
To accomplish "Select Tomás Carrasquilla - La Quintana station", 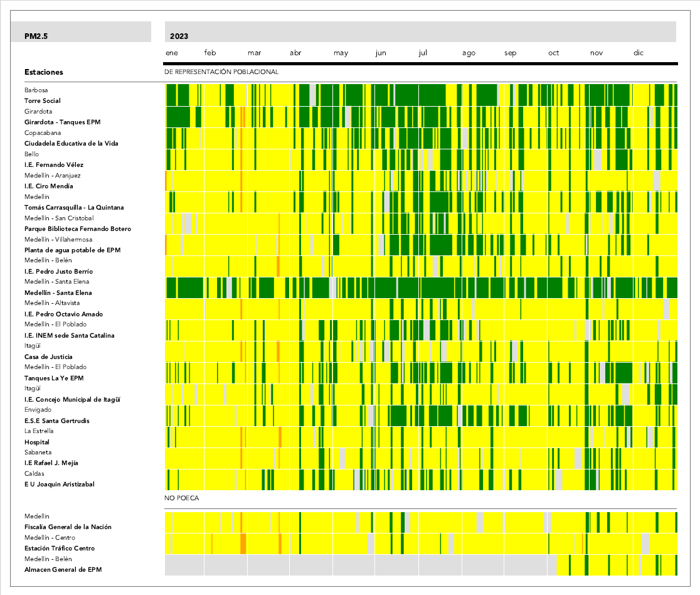I will pyautogui.click(x=74, y=208).
